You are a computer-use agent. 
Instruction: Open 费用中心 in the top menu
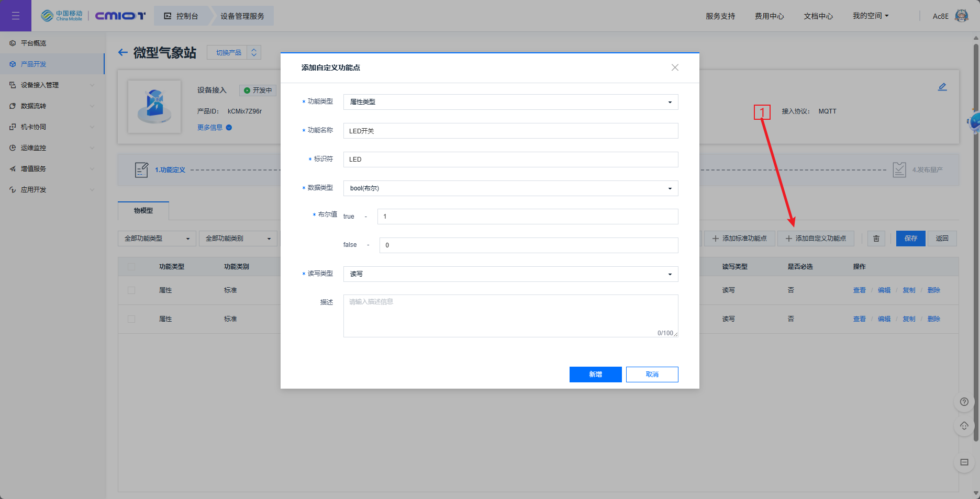770,16
